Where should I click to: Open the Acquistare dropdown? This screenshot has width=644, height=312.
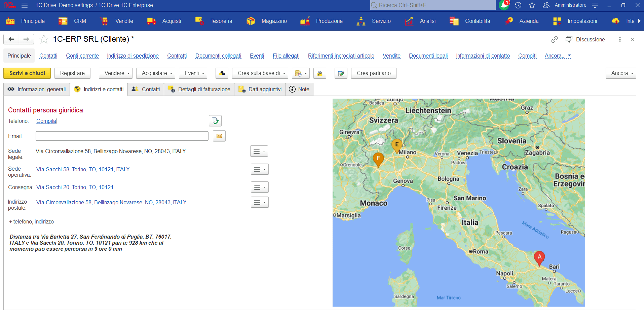click(156, 73)
